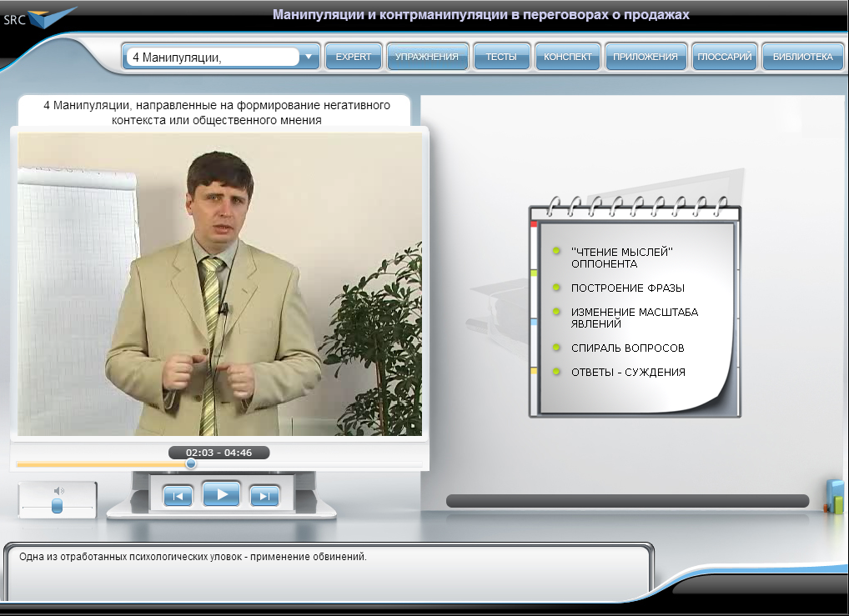The image size is (849, 616).
Task: Select 'ЧТЕНИЕ МЫСЛЕЙ ОППОНЕНТА' notepad item
Action: [621, 258]
